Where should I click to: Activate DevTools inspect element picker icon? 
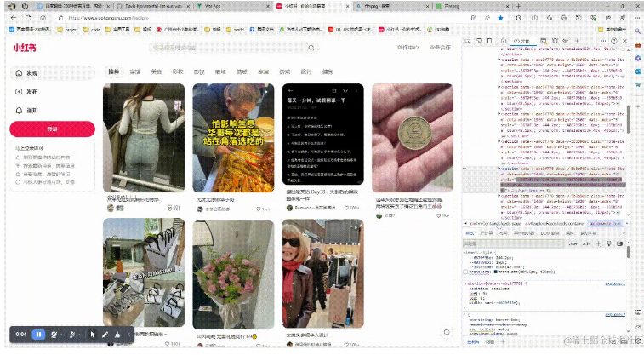[468, 41]
